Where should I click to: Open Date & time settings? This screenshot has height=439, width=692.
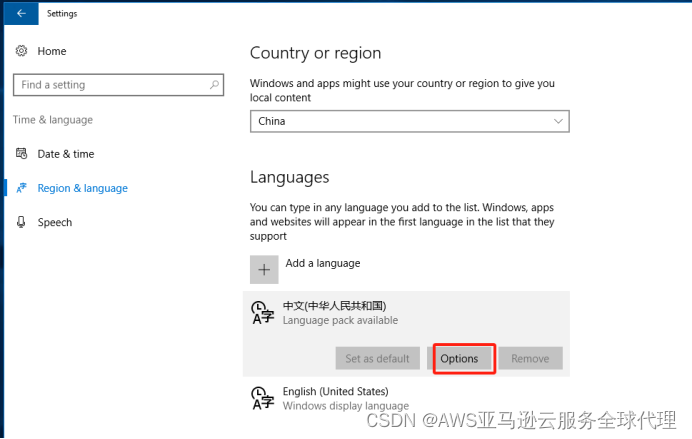click(66, 154)
